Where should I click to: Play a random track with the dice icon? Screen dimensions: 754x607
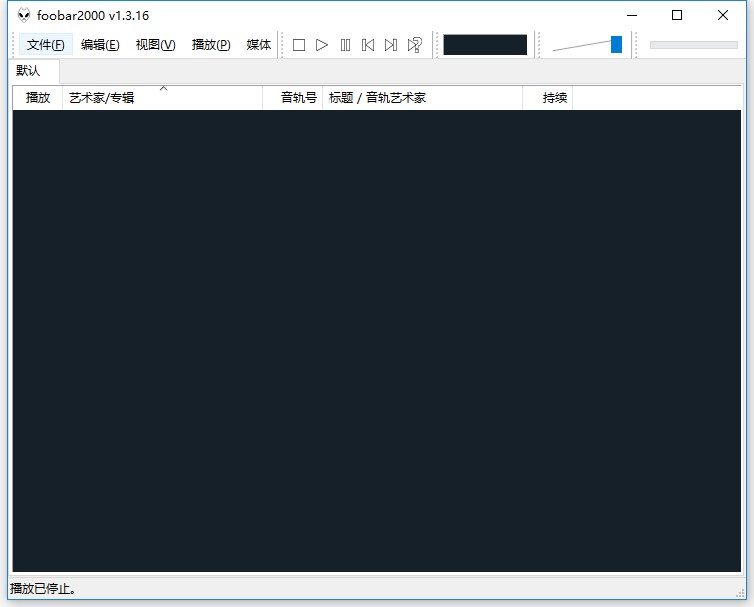click(414, 45)
